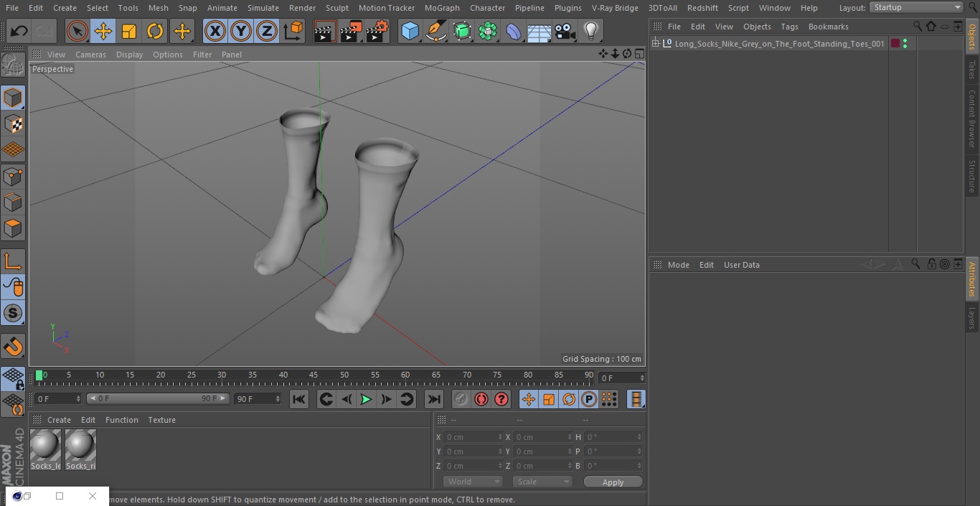Image resolution: width=980 pixels, height=506 pixels.
Task: Open the World coordinate dropdown
Action: point(472,482)
